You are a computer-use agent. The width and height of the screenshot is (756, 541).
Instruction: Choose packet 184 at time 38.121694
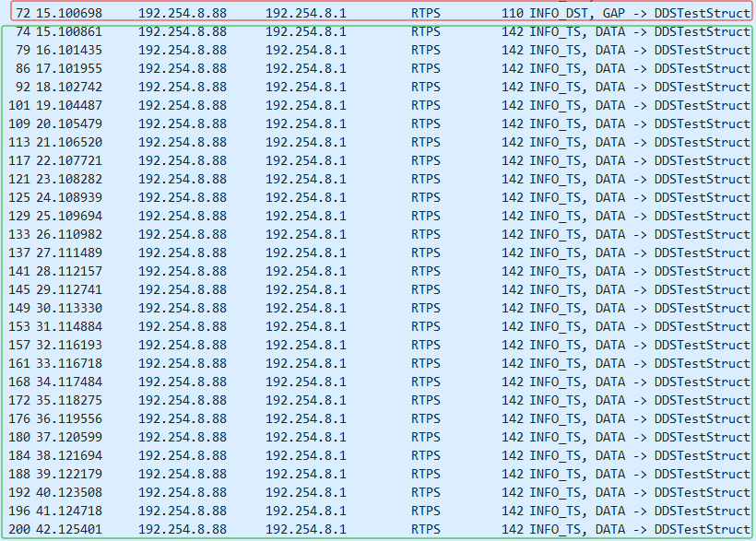(x=378, y=455)
